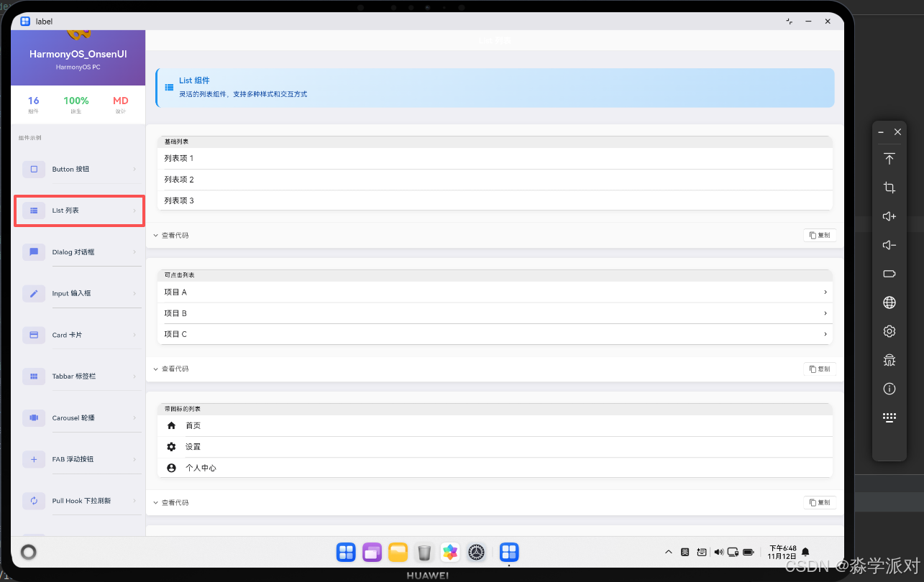The image size is (924, 582).
Task: Open the keyboard icon in emulator toolbar
Action: point(889,417)
